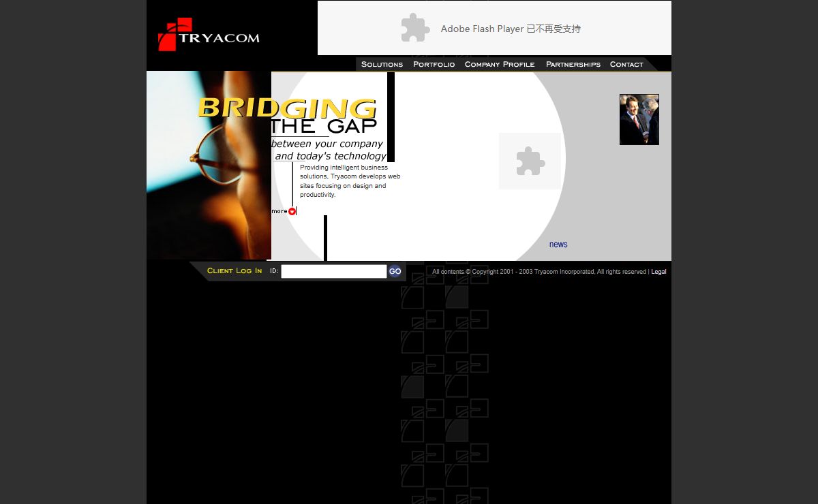The height and width of the screenshot is (504, 818).
Task: Go to Company Profile page
Action: [500, 64]
